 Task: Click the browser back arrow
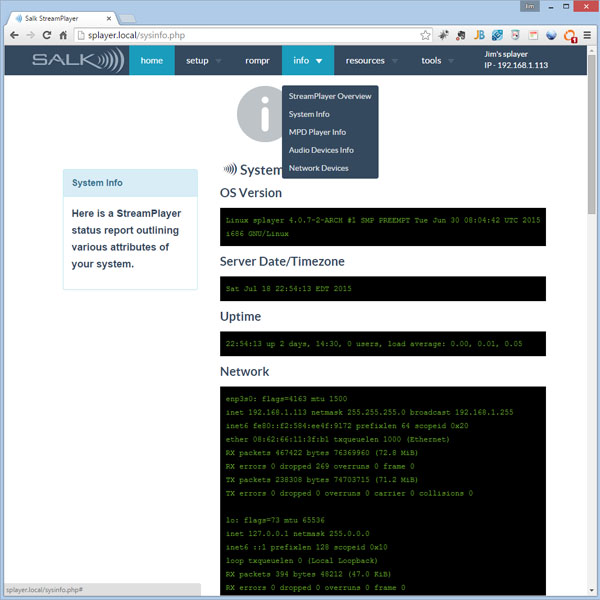click(x=15, y=34)
